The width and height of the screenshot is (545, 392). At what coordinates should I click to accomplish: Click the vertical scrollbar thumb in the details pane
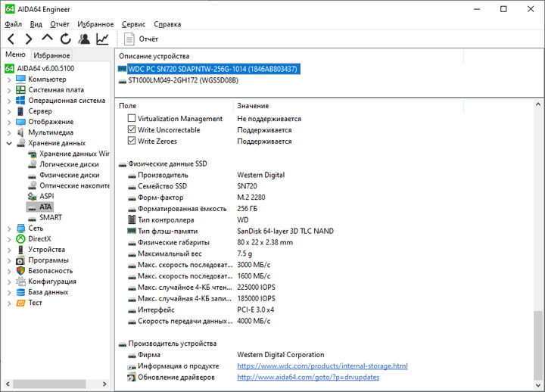click(x=537, y=345)
